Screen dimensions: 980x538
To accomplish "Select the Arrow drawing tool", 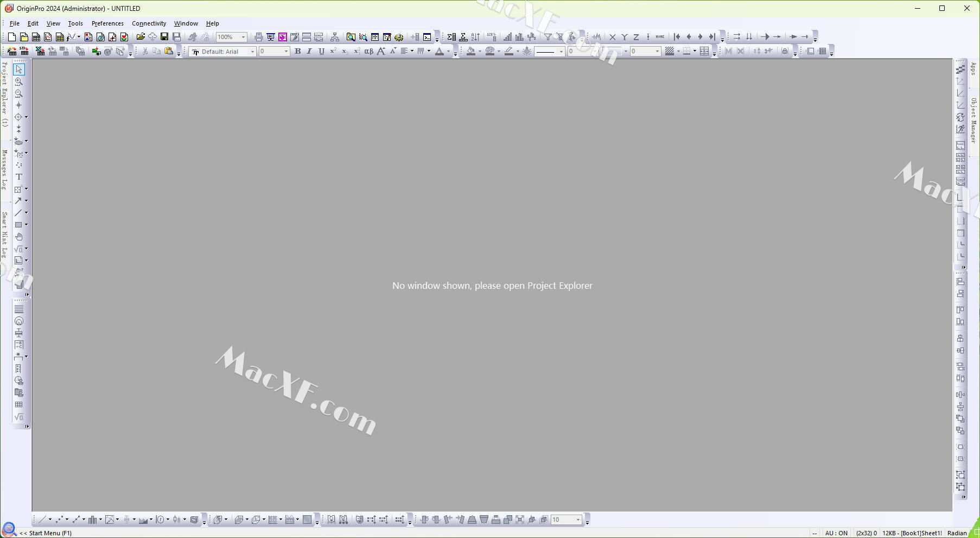I will click(x=18, y=201).
